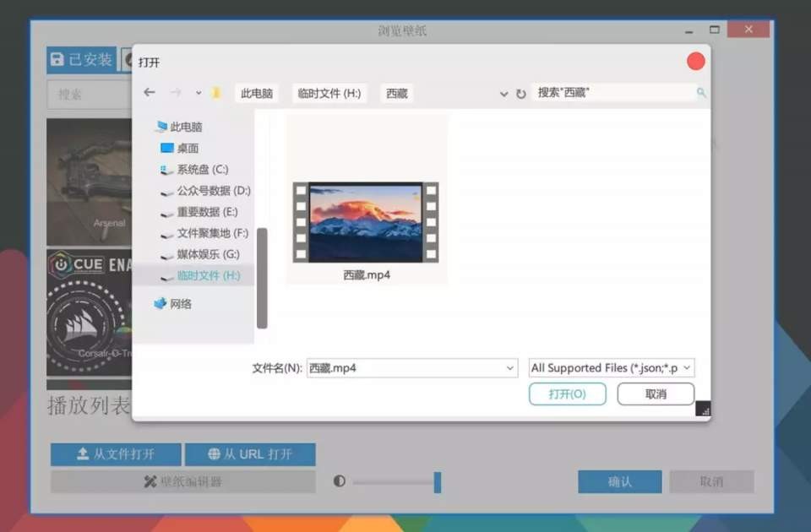Expand the recent locations dropdown arrow

coord(199,93)
